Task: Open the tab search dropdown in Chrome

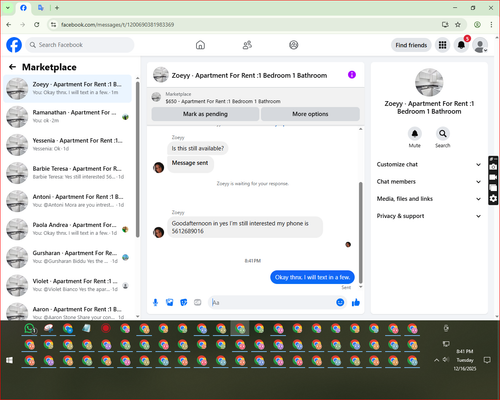Action: pos(7,8)
